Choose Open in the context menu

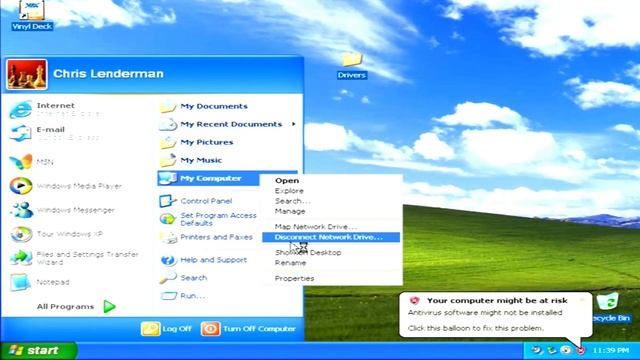pos(287,181)
